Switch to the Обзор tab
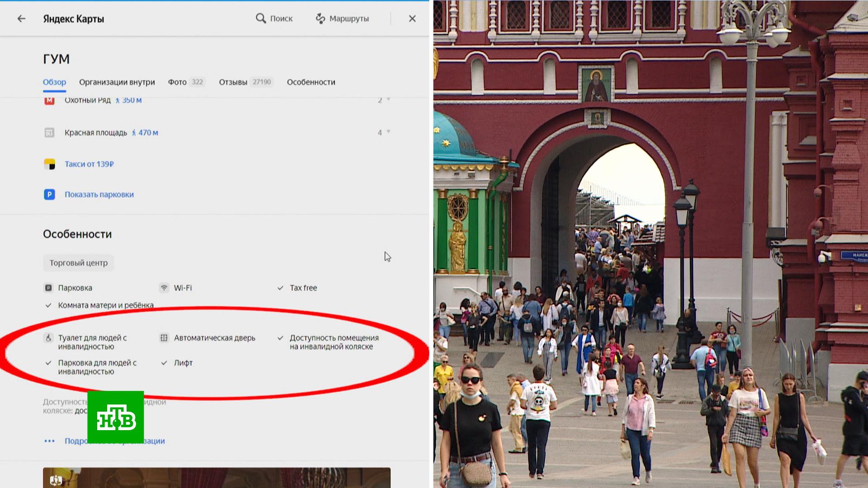 (54, 82)
